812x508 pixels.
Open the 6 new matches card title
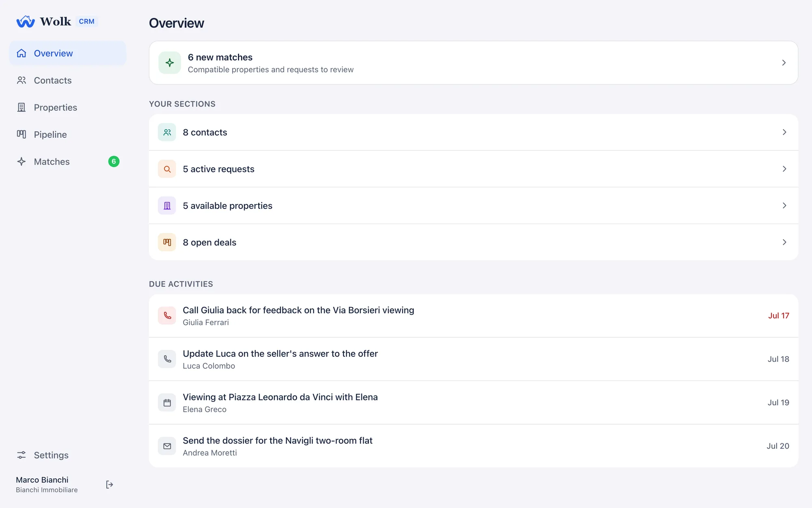point(220,57)
